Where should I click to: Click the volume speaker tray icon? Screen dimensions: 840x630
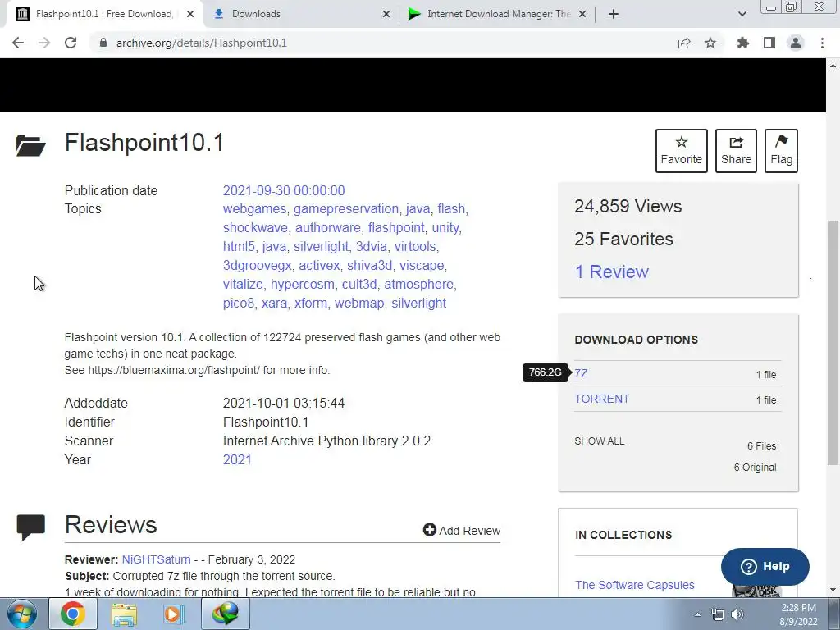click(x=737, y=614)
